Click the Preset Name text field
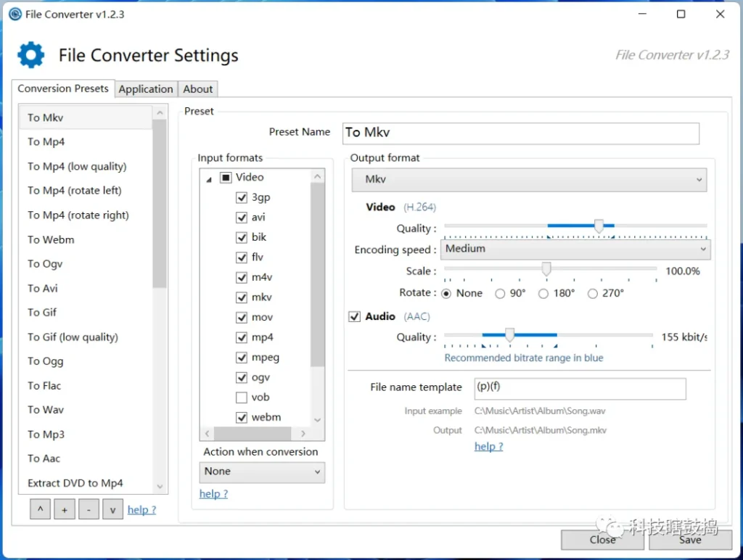The height and width of the screenshot is (560, 743). [x=521, y=133]
